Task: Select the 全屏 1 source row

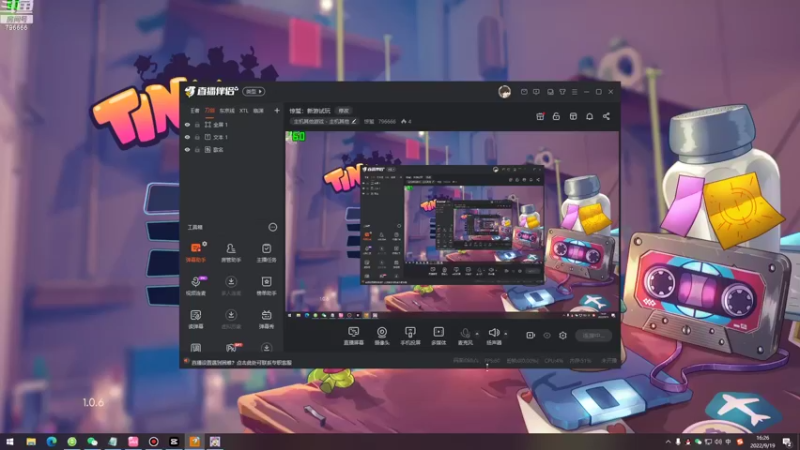Action: coord(232,124)
